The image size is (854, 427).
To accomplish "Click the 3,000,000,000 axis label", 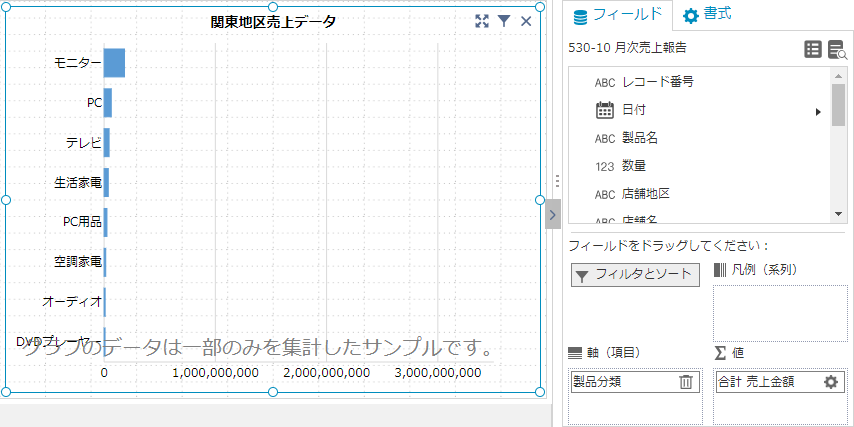I will point(438,373).
